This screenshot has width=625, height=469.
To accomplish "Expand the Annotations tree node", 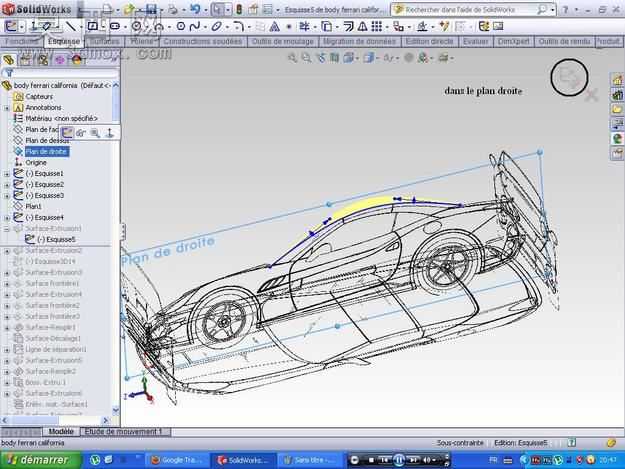I will 7,108.
